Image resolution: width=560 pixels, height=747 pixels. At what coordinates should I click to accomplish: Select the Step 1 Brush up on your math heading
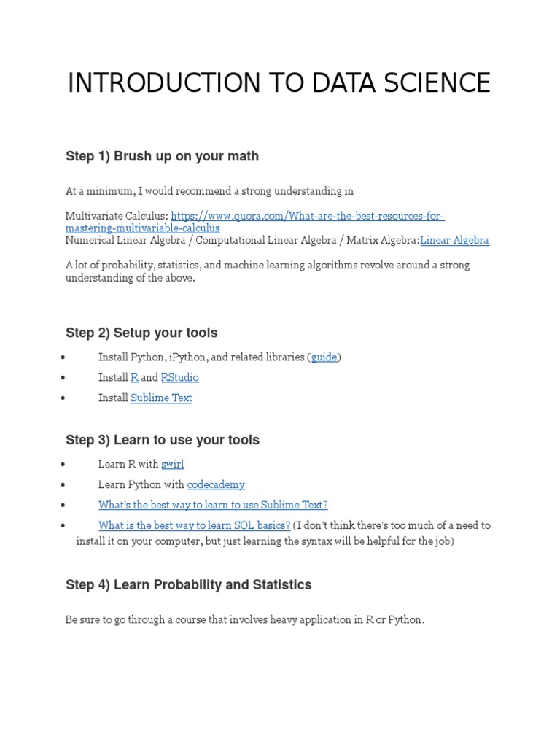tap(162, 156)
